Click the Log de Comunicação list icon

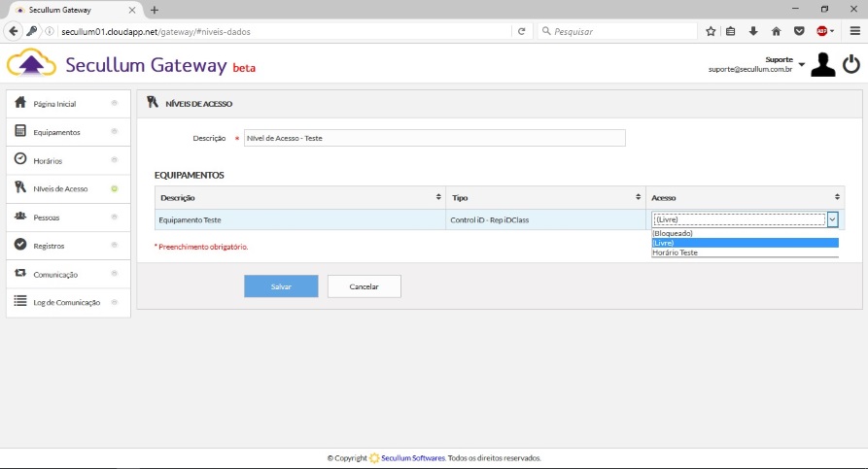pos(19,302)
